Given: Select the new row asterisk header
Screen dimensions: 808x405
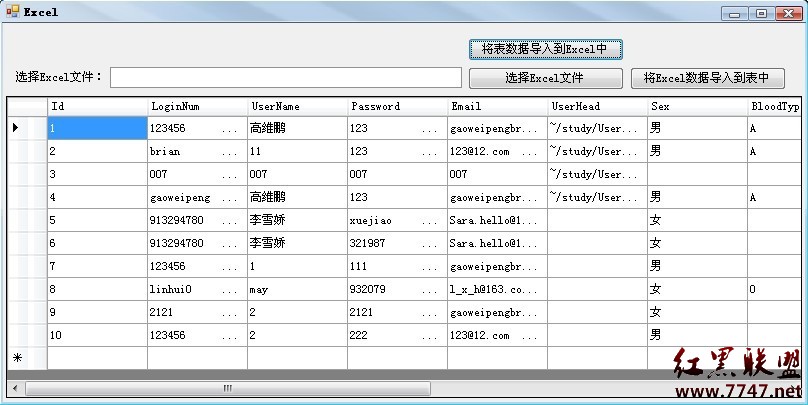Looking at the screenshot, I should 27,358.
